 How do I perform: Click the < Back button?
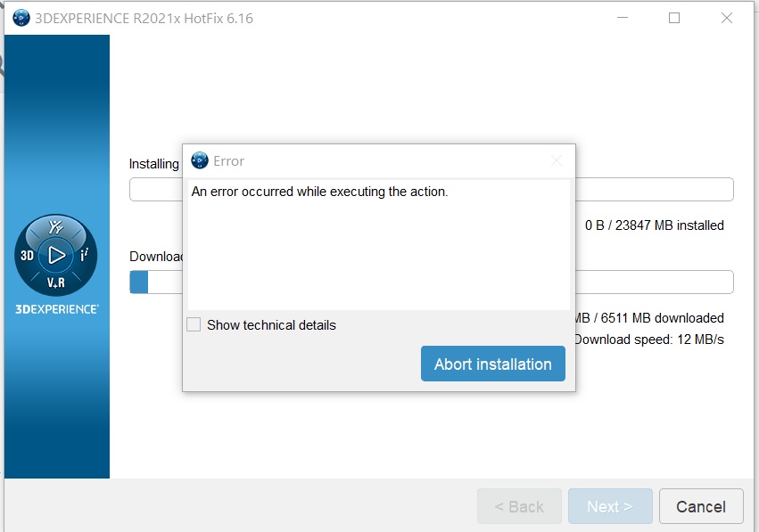pos(519,506)
